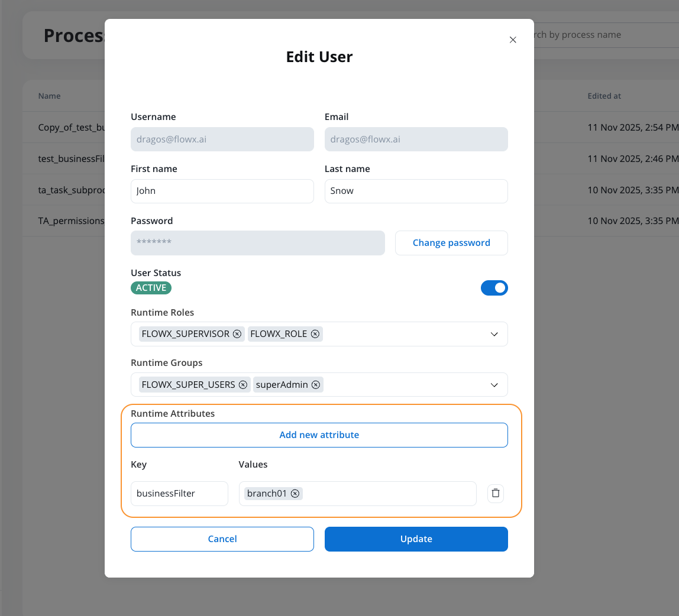
Task: Click Add new attribute
Action: [x=319, y=435]
